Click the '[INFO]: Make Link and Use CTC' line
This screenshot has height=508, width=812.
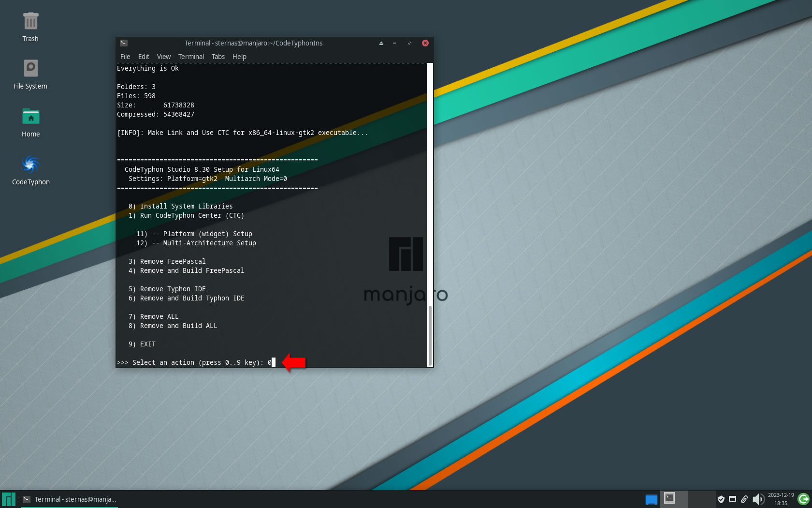[x=242, y=133]
